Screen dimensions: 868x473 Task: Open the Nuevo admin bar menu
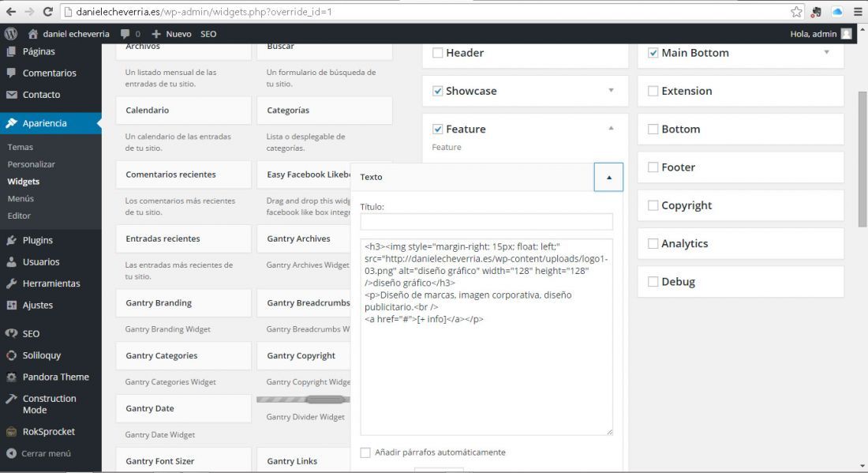pyautogui.click(x=171, y=34)
